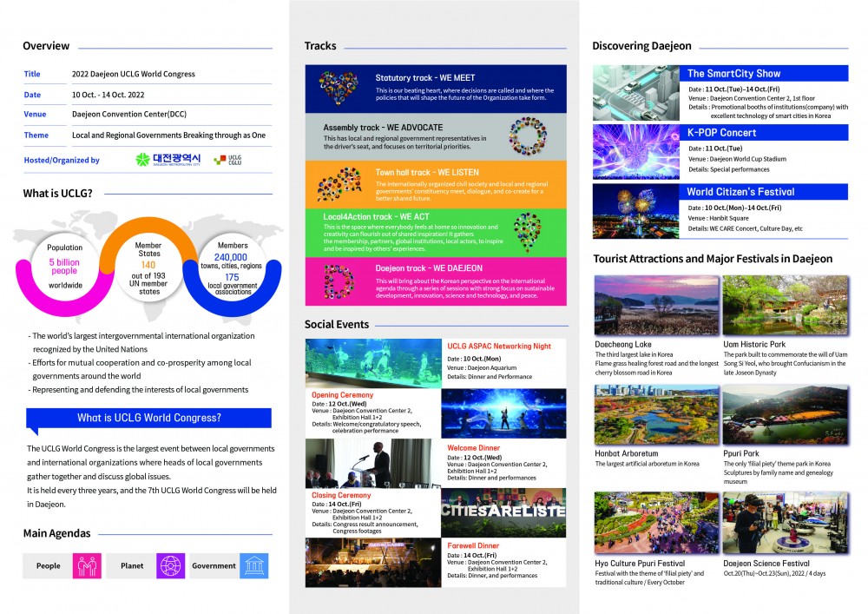This screenshot has height=614, width=868.
Task: Click the Tracks heading
Action: click(x=320, y=46)
